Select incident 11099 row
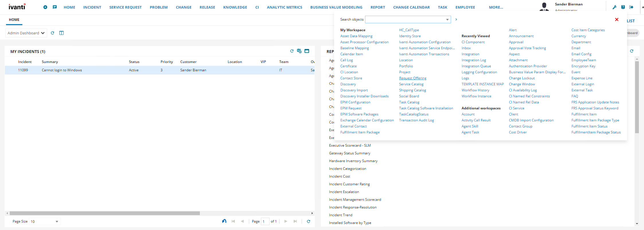This screenshot has height=230, width=644. pos(159,70)
